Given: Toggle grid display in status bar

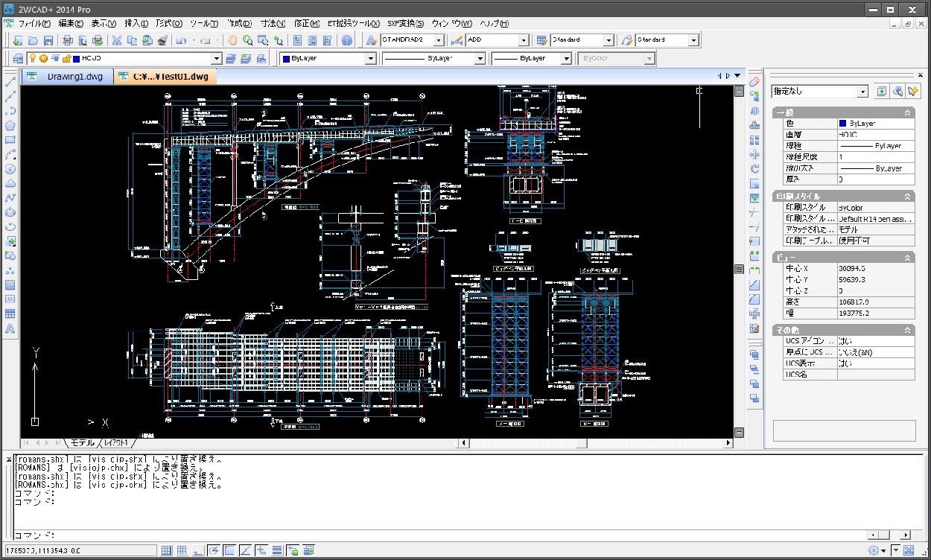Looking at the screenshot, I should click(x=182, y=551).
